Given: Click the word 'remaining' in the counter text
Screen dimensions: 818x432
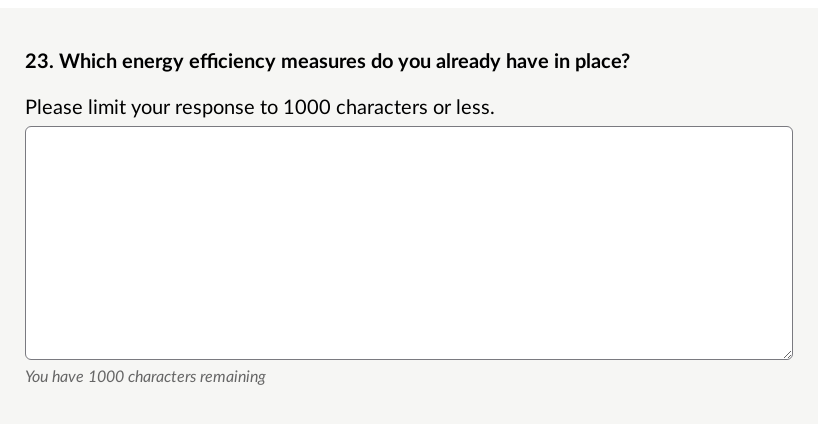Looking at the screenshot, I should coord(233,377).
